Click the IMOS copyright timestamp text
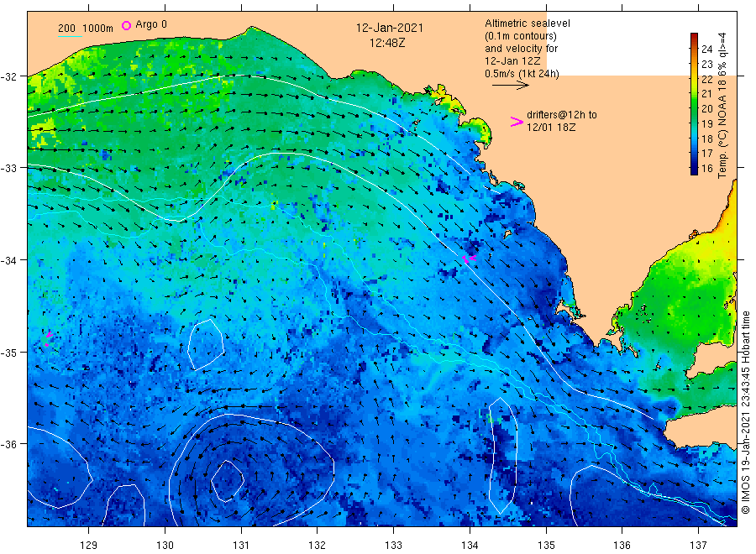This screenshot has height=554, width=756. pos(746,412)
